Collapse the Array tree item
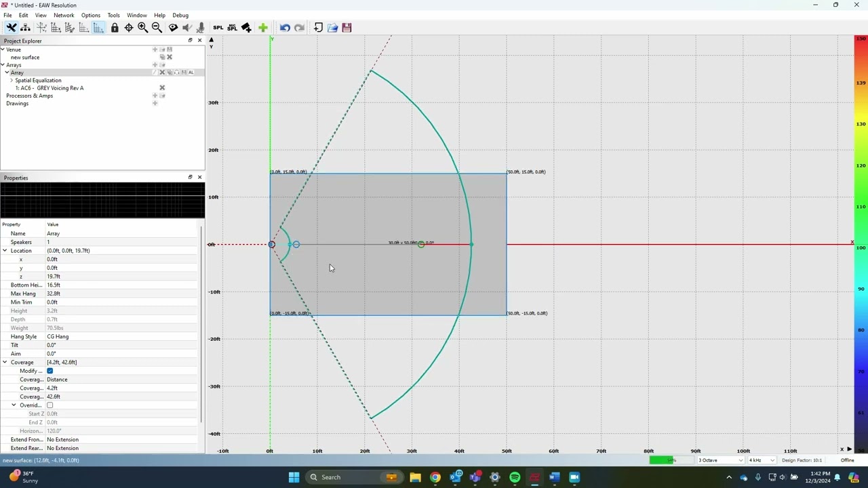868x488 pixels. point(7,73)
